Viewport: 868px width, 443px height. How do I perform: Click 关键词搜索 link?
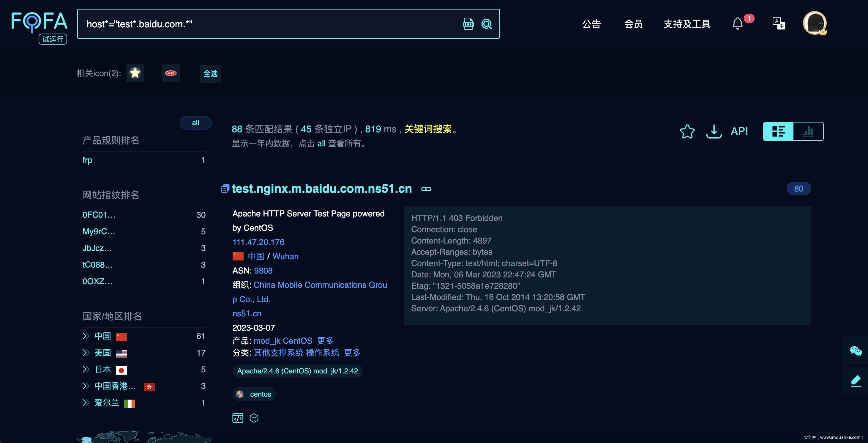(x=428, y=129)
